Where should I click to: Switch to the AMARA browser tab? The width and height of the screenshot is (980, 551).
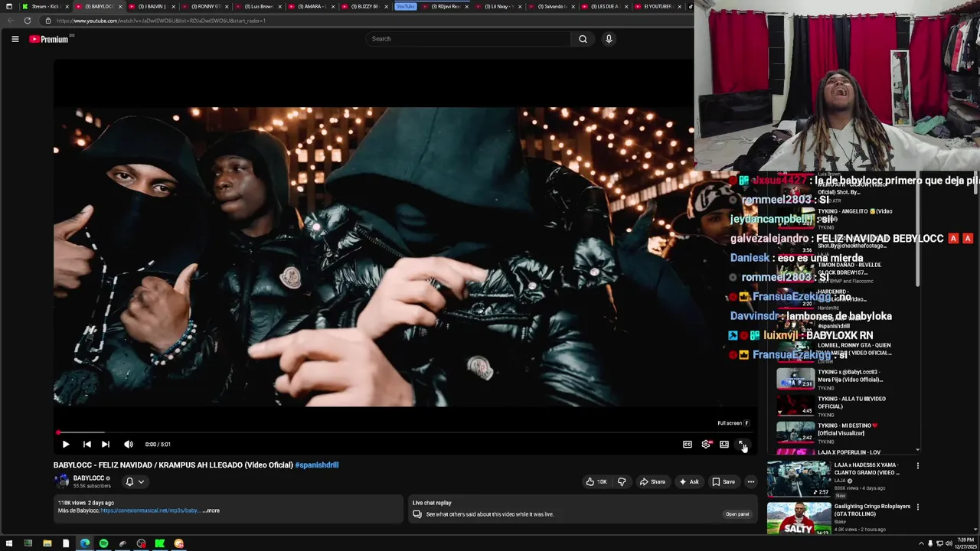pyautogui.click(x=311, y=6)
